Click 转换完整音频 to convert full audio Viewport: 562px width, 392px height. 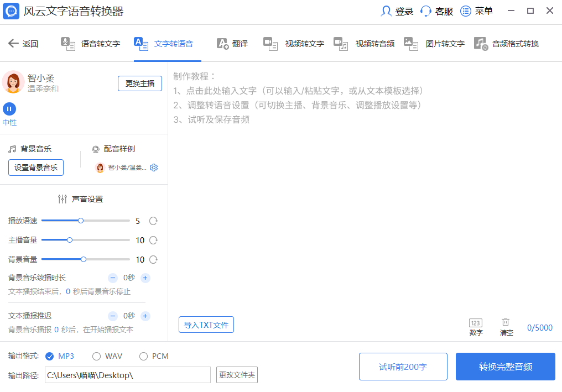505,366
